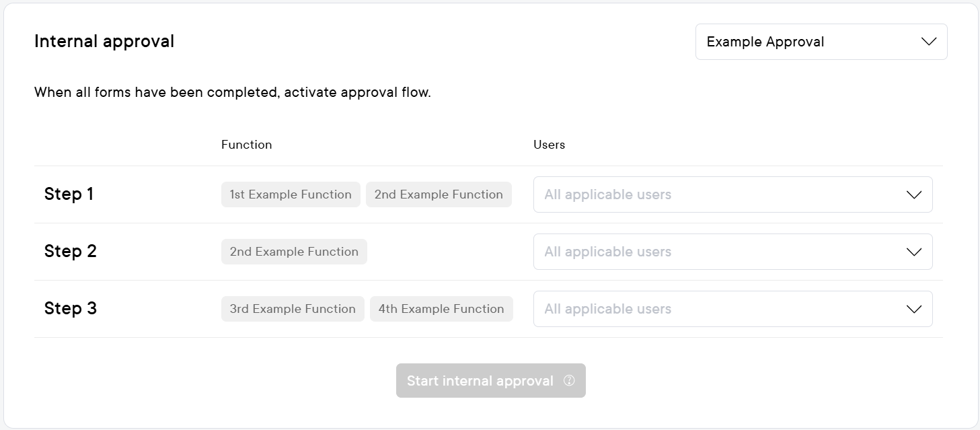
Task: Click 2nd Example Function tag in Step 1
Action: tap(439, 194)
